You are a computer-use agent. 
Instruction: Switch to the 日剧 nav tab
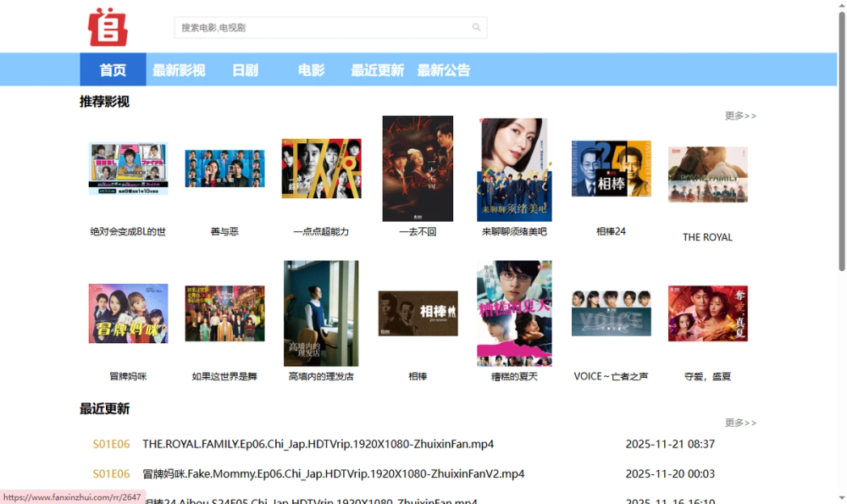(x=246, y=69)
